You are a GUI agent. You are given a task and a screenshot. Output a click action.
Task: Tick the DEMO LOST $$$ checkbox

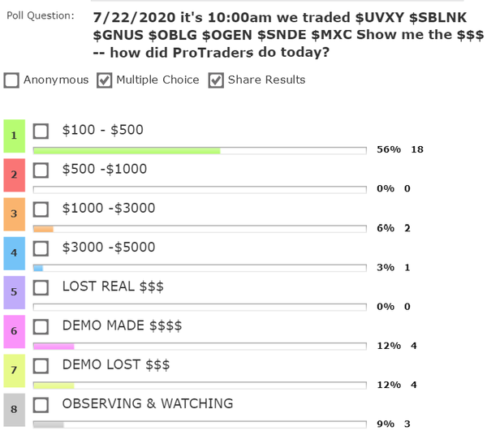[x=41, y=365]
